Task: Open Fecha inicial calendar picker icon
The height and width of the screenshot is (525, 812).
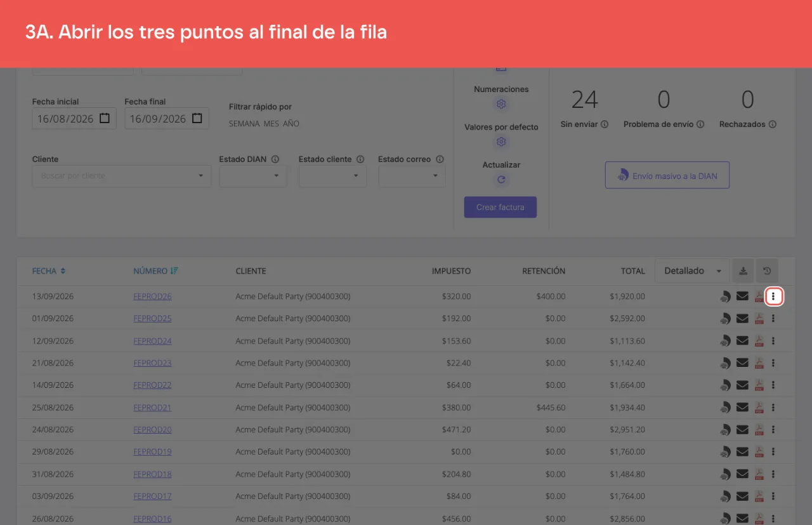Action: pos(105,118)
